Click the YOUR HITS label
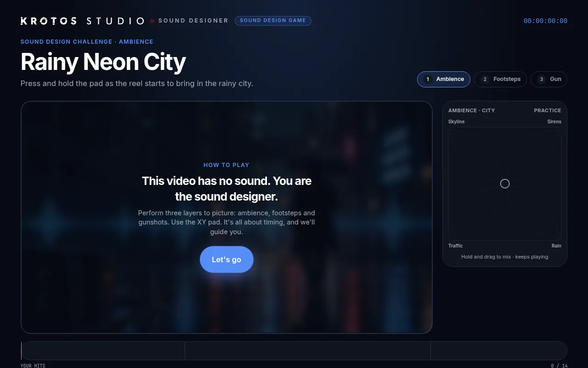 click(x=33, y=366)
